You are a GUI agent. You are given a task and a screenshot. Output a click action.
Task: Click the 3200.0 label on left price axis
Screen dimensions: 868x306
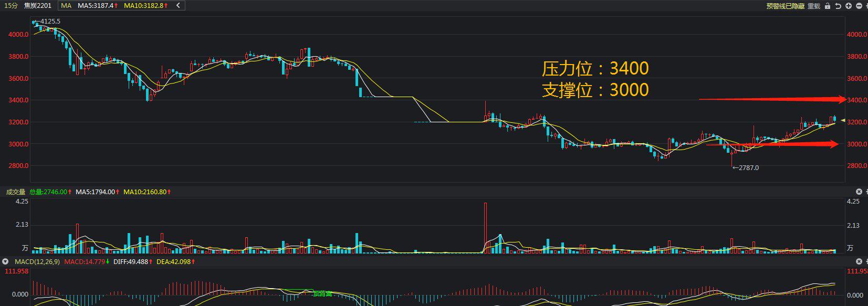(18, 122)
